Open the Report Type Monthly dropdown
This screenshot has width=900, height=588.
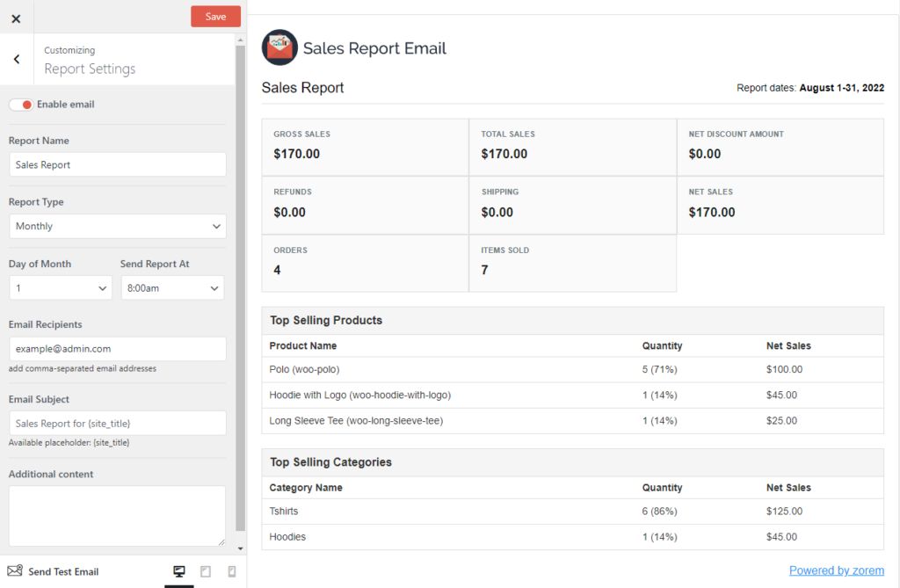click(x=118, y=226)
